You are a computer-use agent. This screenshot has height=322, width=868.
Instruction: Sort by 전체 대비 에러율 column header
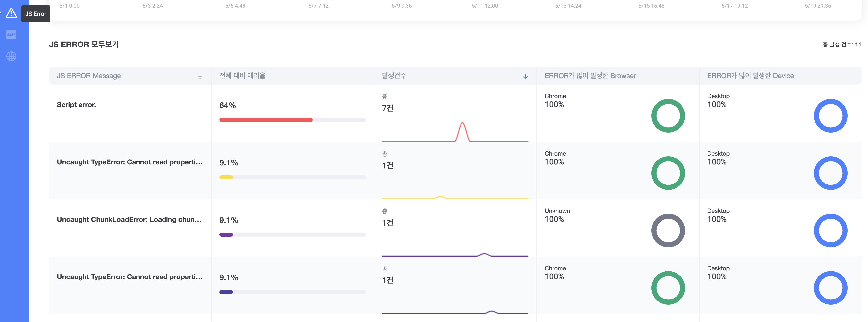tap(242, 76)
